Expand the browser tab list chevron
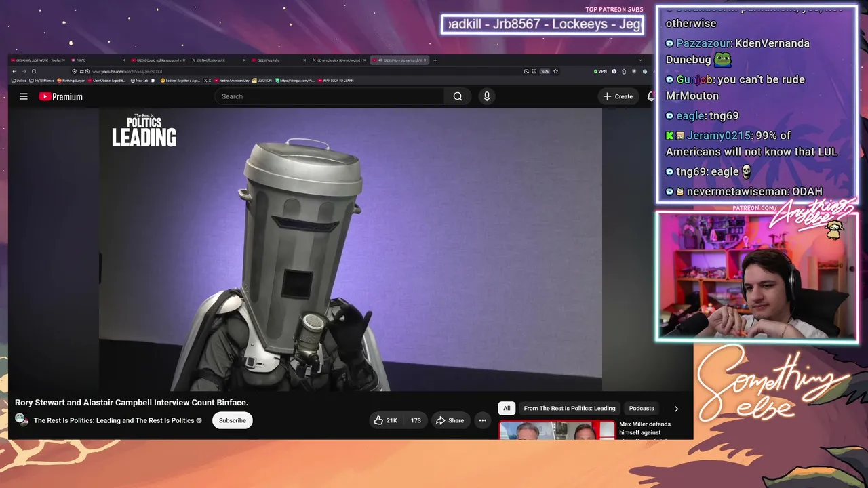This screenshot has width=868, height=488. [x=640, y=60]
